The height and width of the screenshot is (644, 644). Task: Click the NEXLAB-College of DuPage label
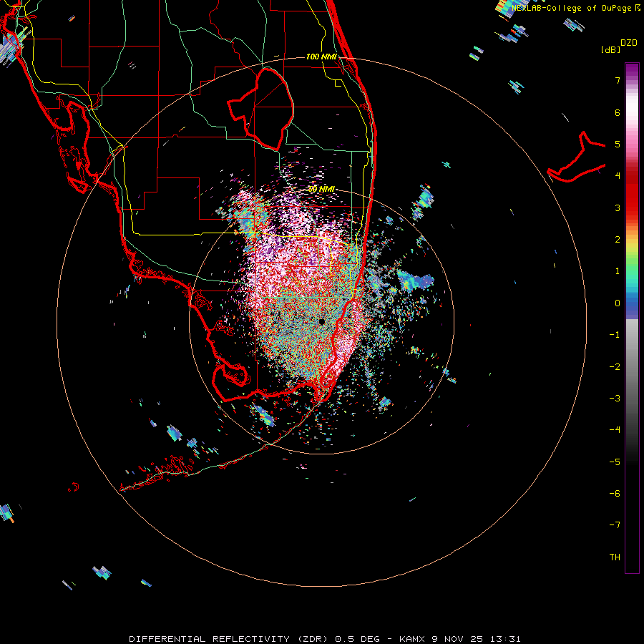click(x=575, y=8)
